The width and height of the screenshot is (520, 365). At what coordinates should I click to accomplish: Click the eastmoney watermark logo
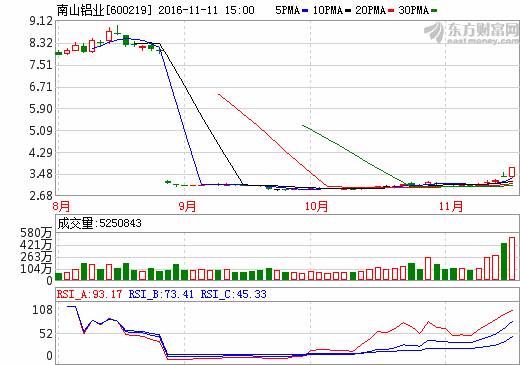tap(471, 33)
